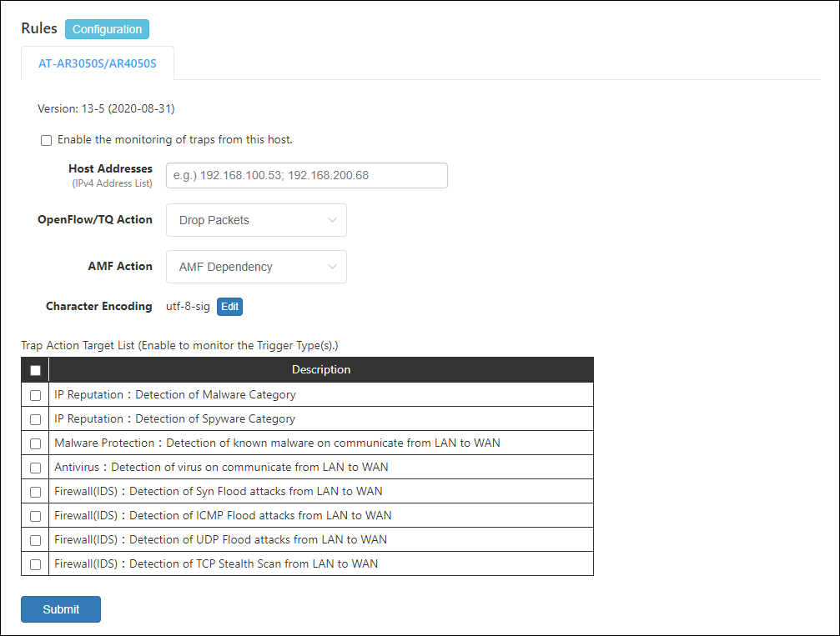Tick IP Reputation Malware Category checkbox
The image size is (840, 636).
35,395
